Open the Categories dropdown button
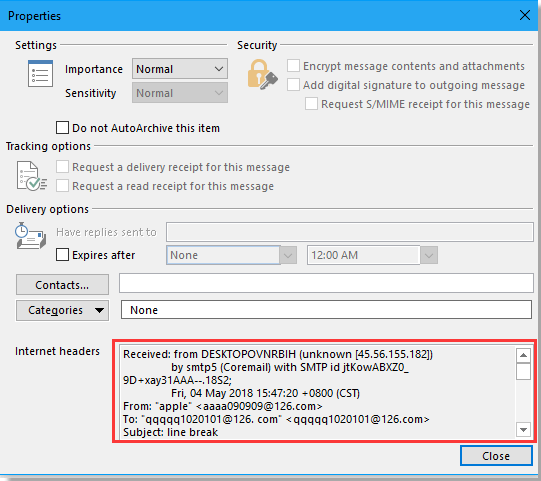This screenshot has width=541, height=481. 62,310
